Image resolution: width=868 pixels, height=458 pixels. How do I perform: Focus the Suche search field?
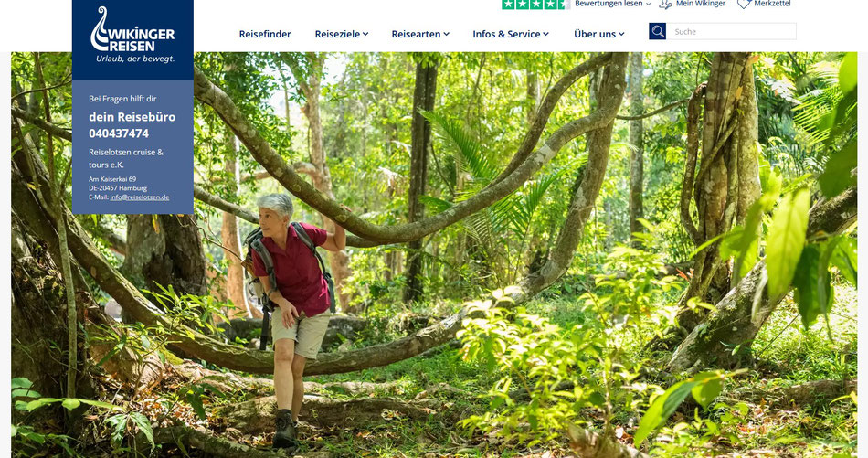(731, 32)
